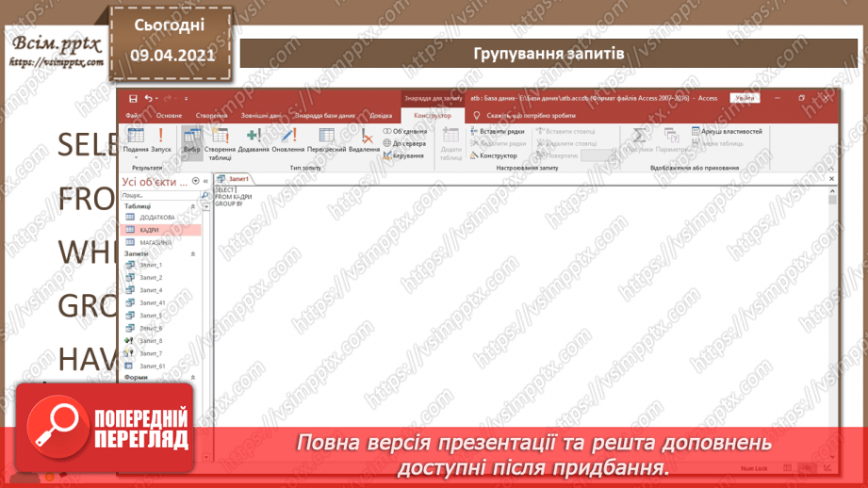Run the query with the Запуск button

[161, 140]
